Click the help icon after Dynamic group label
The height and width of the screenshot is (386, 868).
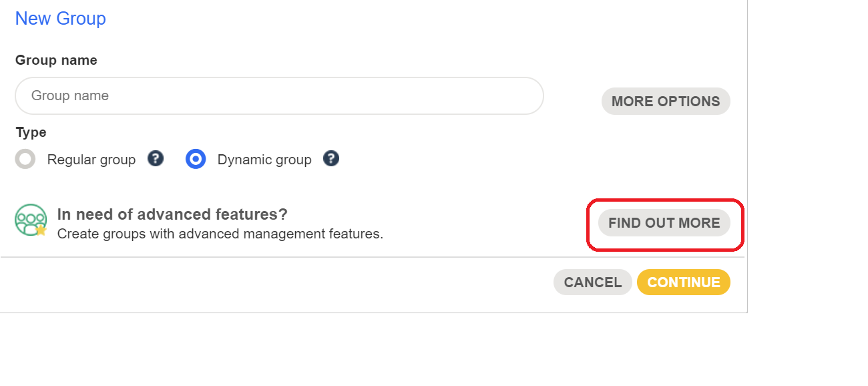pos(331,159)
